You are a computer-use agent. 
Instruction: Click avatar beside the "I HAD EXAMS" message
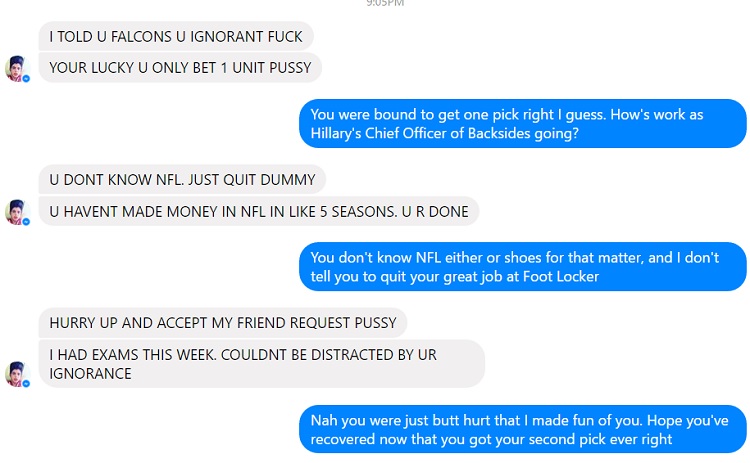click(x=17, y=374)
